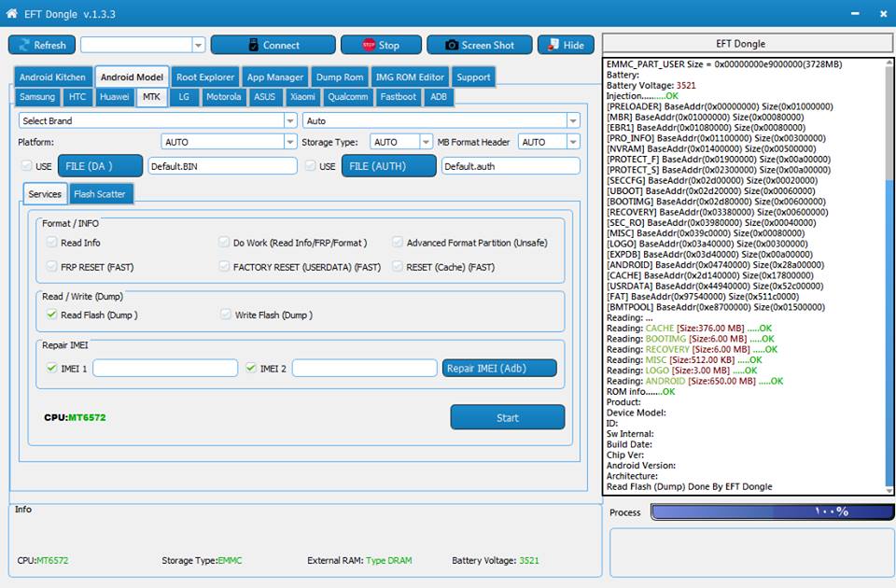
Task: Open the ADB tab
Action: coord(439,97)
